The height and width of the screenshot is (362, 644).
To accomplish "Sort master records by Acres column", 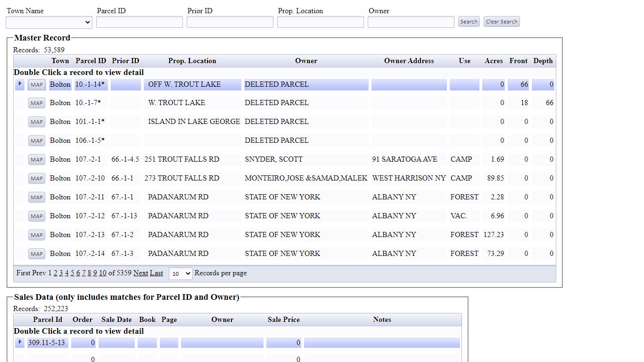I will point(494,61).
